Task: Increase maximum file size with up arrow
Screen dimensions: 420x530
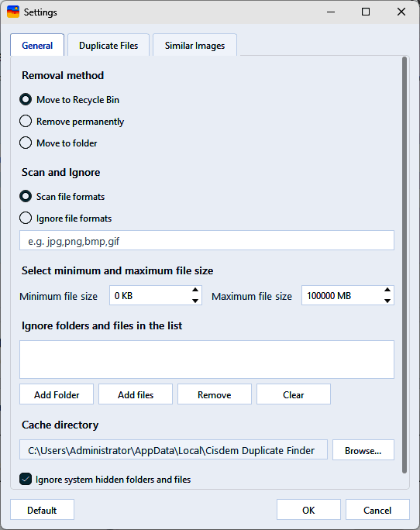Action: [387, 290]
